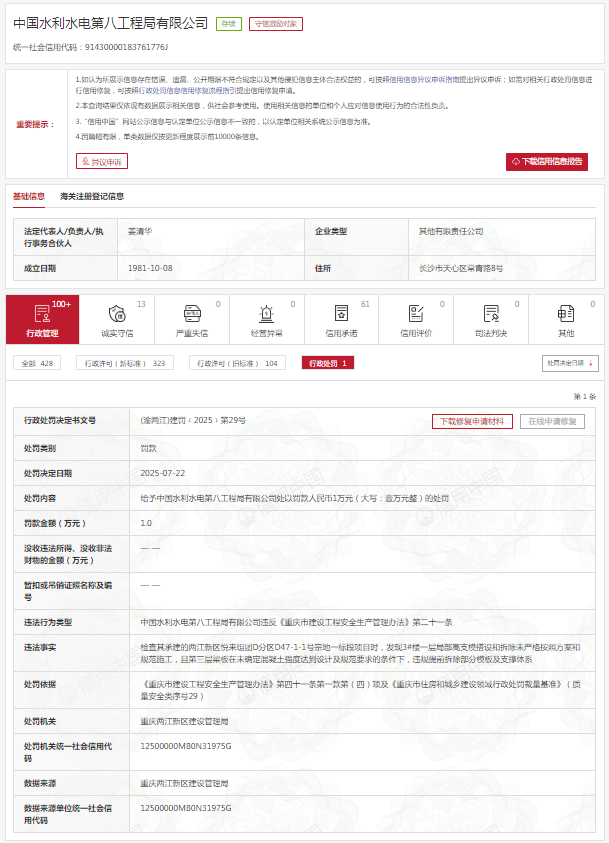
Task: Select the penalty date 2025-07-22
Action: click(163, 473)
